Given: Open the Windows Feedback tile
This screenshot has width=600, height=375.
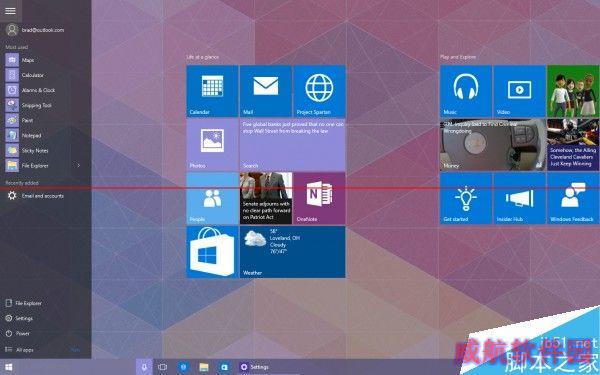Looking at the screenshot, I should (x=573, y=198).
